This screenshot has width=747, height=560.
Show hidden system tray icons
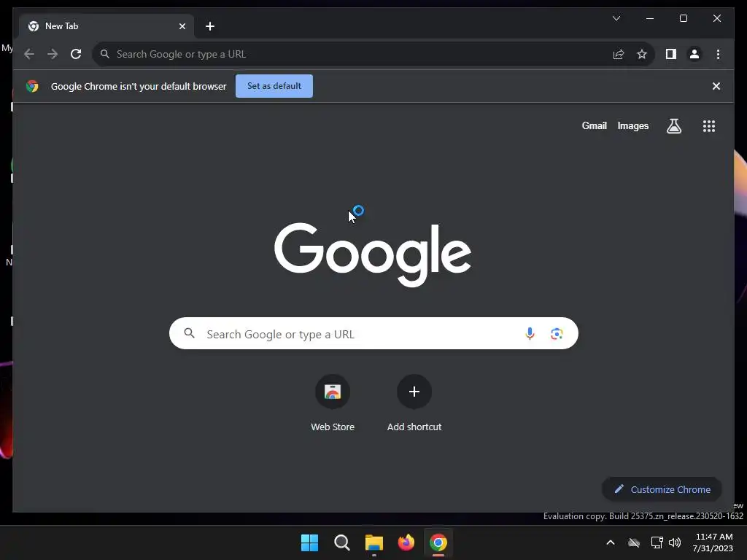click(611, 542)
